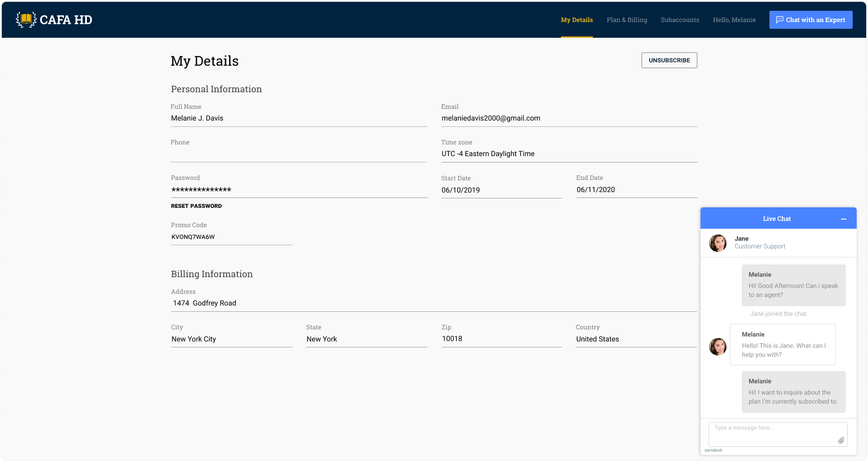The width and height of the screenshot is (868, 462).
Task: Go to Plan & Billing tab
Action: [x=627, y=20]
